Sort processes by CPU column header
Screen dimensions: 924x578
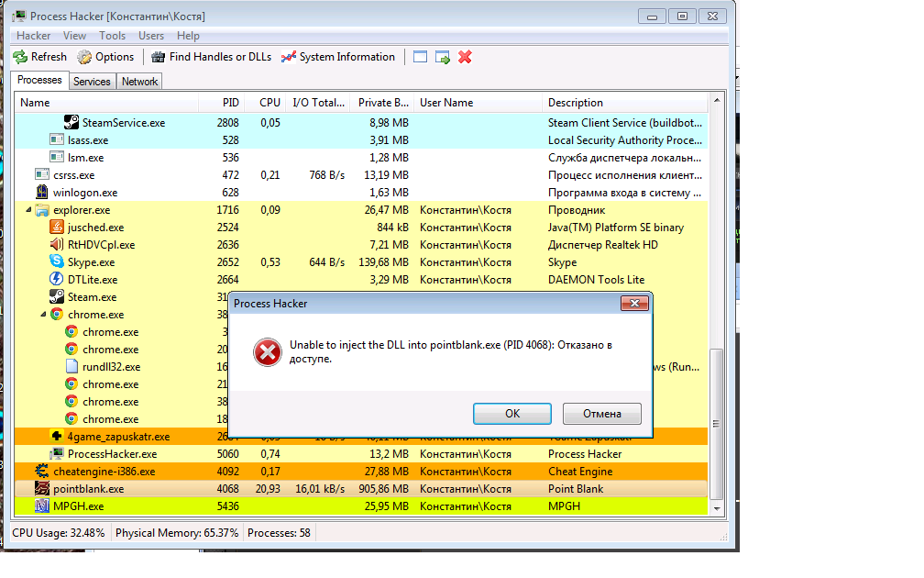tap(266, 103)
